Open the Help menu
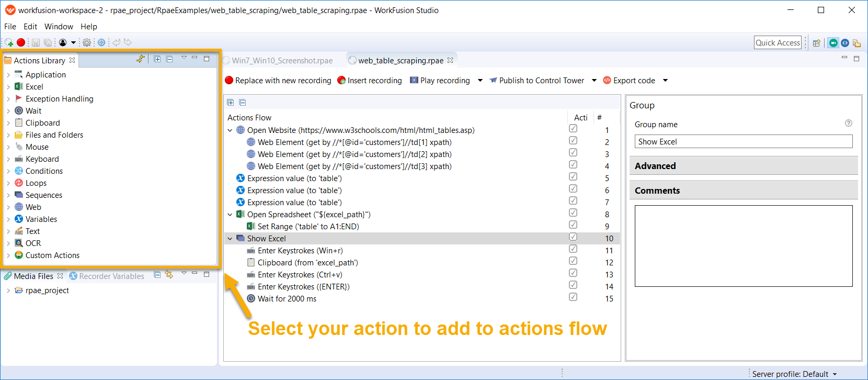This screenshot has height=380, width=868. [89, 27]
